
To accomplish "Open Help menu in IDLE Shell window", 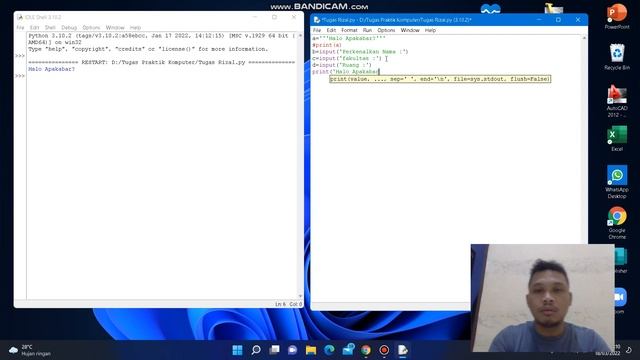I will (135, 28).
